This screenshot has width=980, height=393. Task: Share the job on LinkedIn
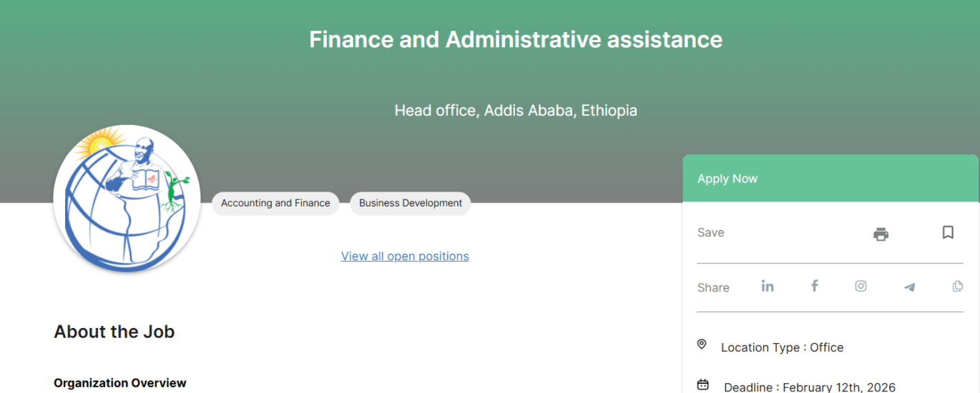(768, 286)
